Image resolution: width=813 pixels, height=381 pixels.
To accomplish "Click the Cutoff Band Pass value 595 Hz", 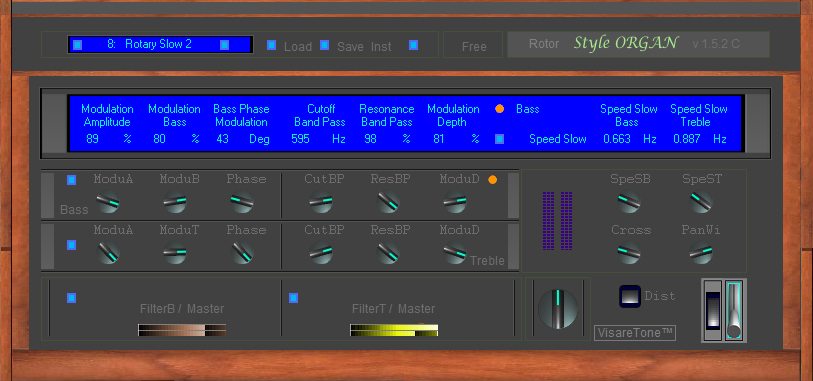I will point(318,139).
